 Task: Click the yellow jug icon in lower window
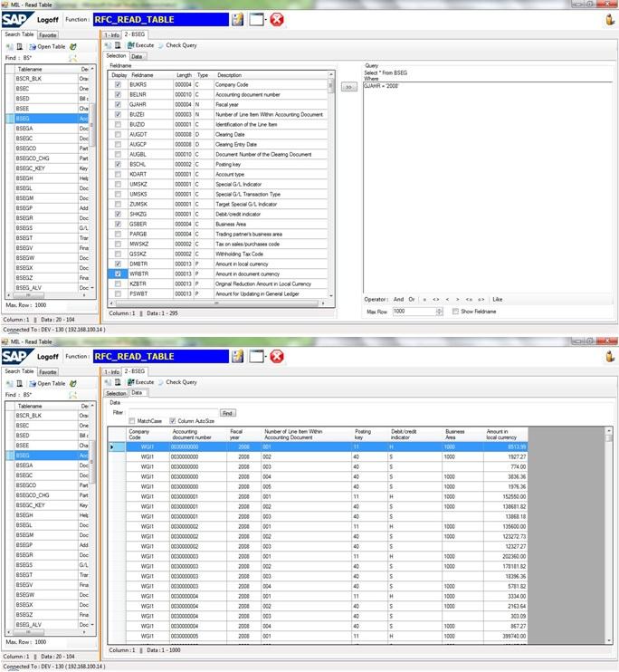(x=610, y=357)
